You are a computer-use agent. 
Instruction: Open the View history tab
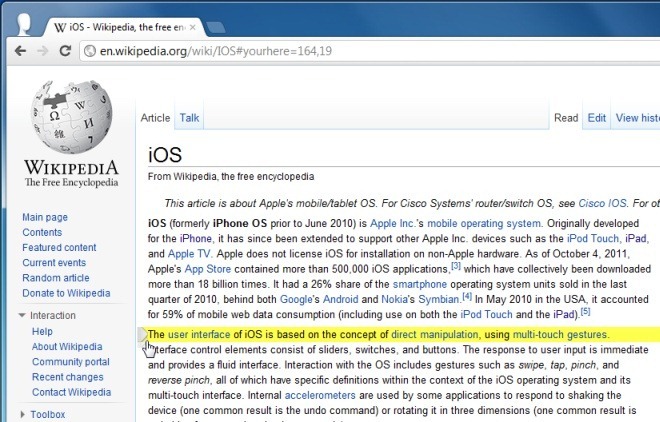pos(638,118)
